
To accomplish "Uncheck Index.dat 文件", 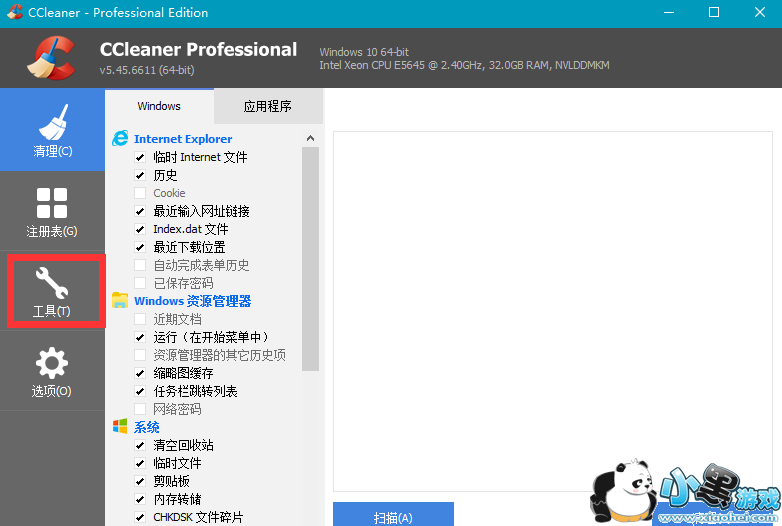I will pyautogui.click(x=140, y=229).
